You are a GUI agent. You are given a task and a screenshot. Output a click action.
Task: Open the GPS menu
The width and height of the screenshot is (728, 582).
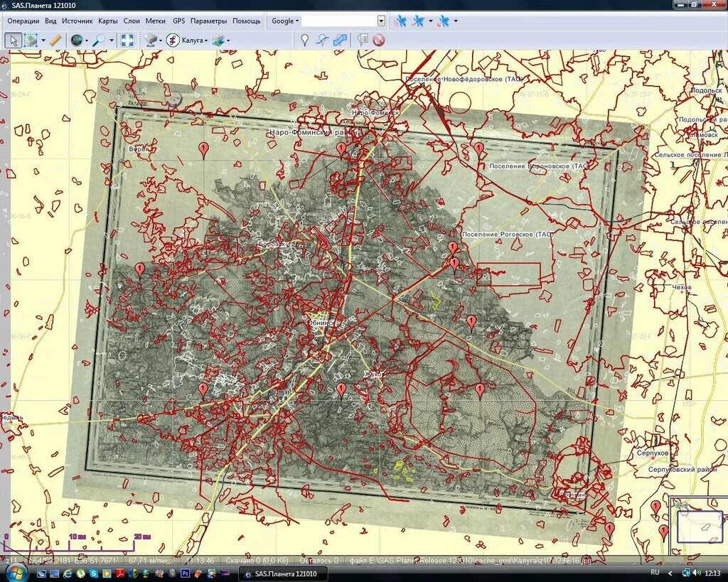click(178, 21)
